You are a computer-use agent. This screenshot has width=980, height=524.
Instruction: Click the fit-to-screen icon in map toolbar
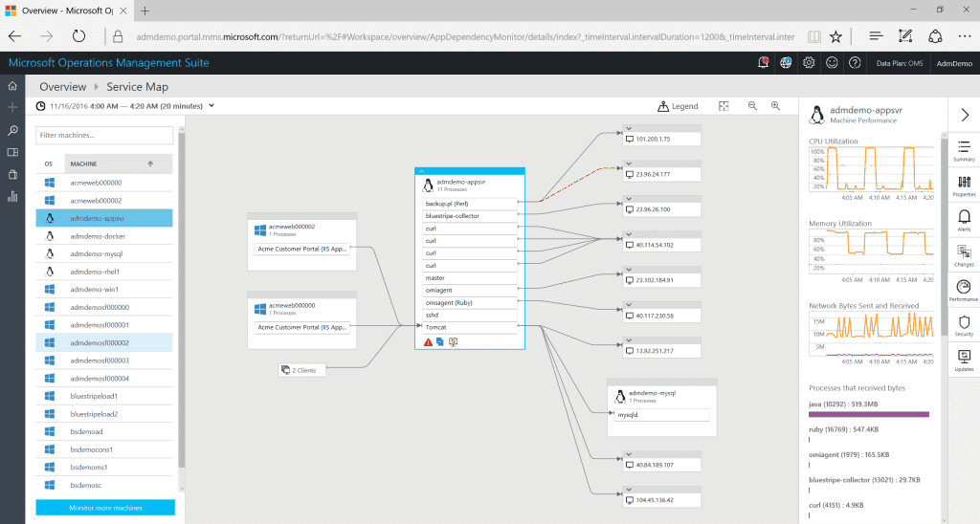pos(724,106)
